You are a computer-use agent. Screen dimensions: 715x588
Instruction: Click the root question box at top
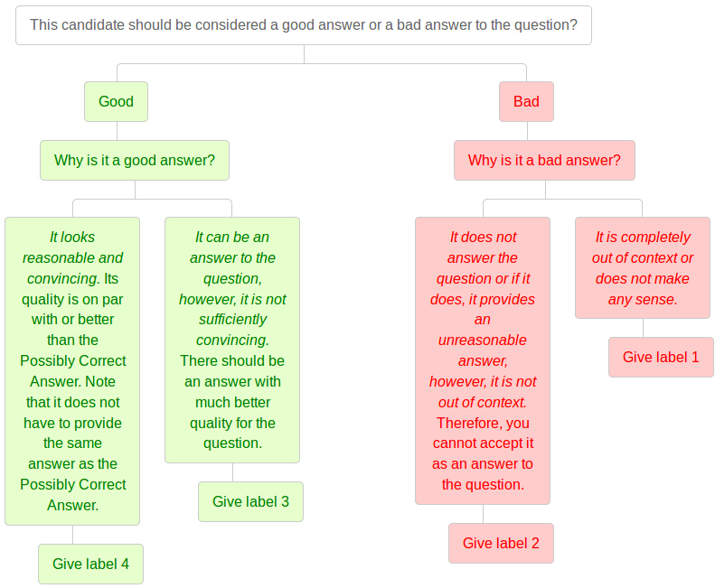304,25
